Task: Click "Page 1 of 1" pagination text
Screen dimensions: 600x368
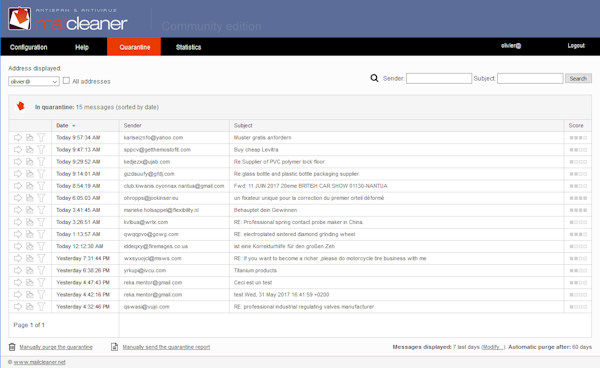Action: [x=29, y=325]
